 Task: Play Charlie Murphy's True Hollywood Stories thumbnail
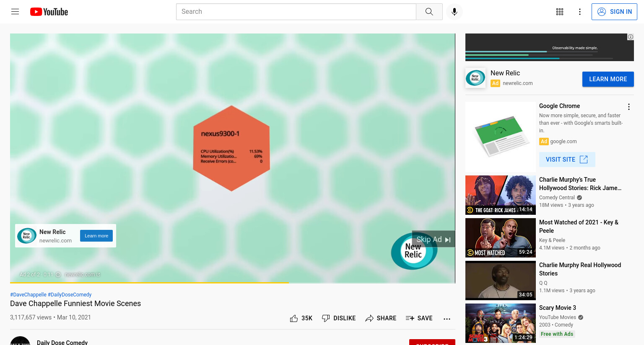[x=501, y=195]
